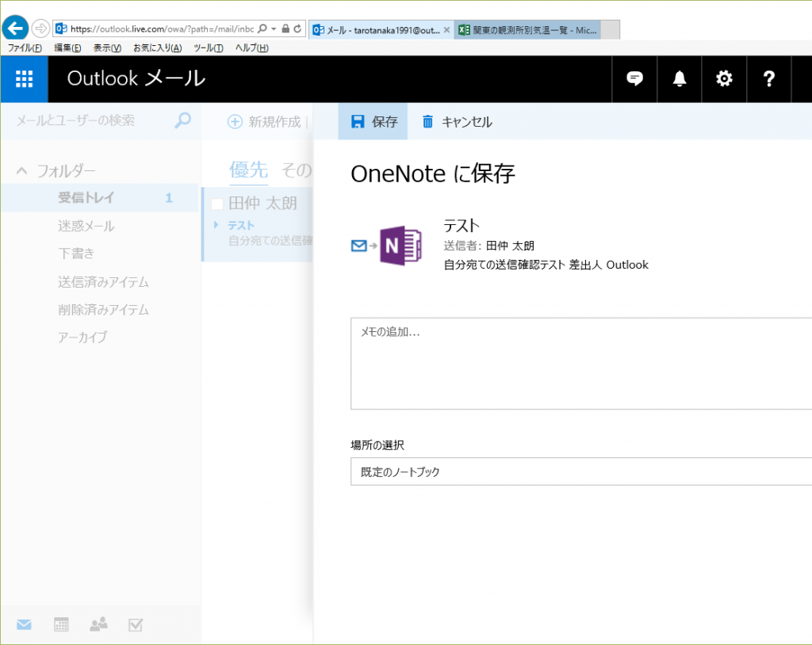The image size is (812, 645).
Task: Click the 新規作成 button
Action: point(265,122)
